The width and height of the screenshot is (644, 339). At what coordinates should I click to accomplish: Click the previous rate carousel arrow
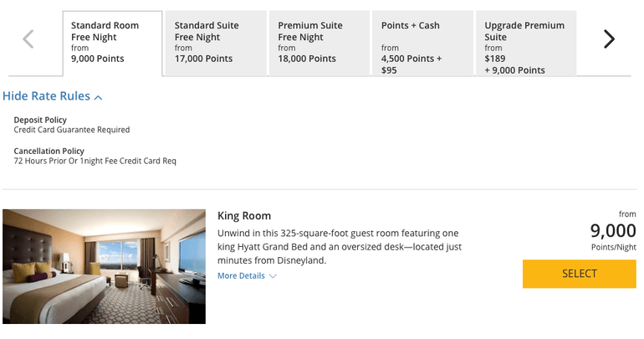(28, 39)
